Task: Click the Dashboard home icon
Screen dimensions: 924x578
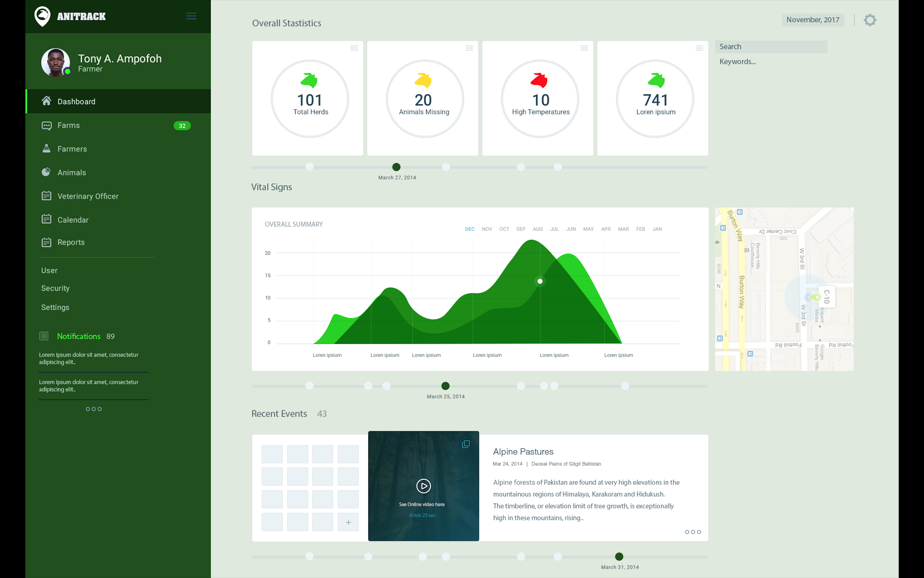Action: click(47, 101)
